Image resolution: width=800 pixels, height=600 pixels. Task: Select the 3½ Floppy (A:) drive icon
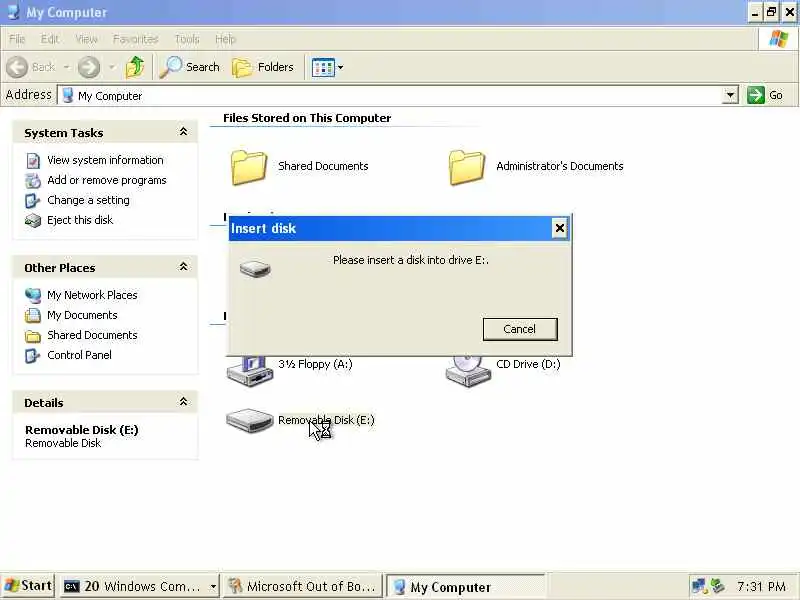(x=250, y=371)
